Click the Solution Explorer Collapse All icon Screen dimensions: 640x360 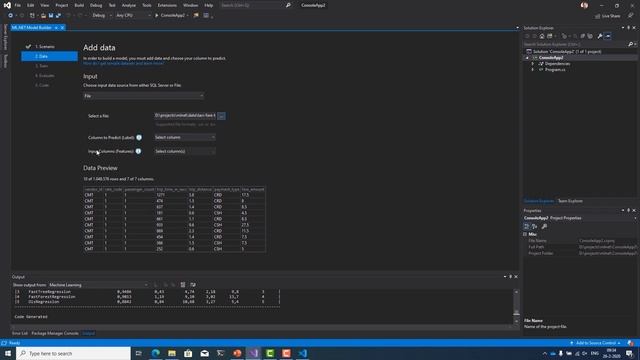pos(582,36)
